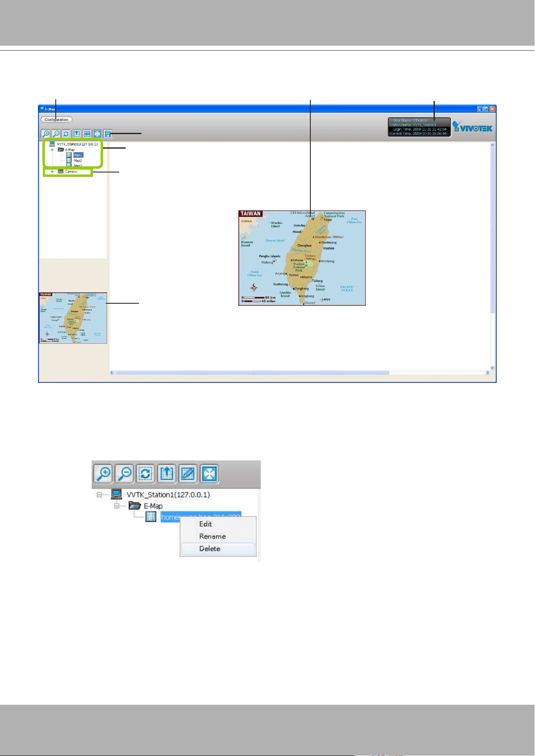Screen dimensions: 535x756
Task: Click Zoom Out above the context menu tree
Action: tap(125, 473)
